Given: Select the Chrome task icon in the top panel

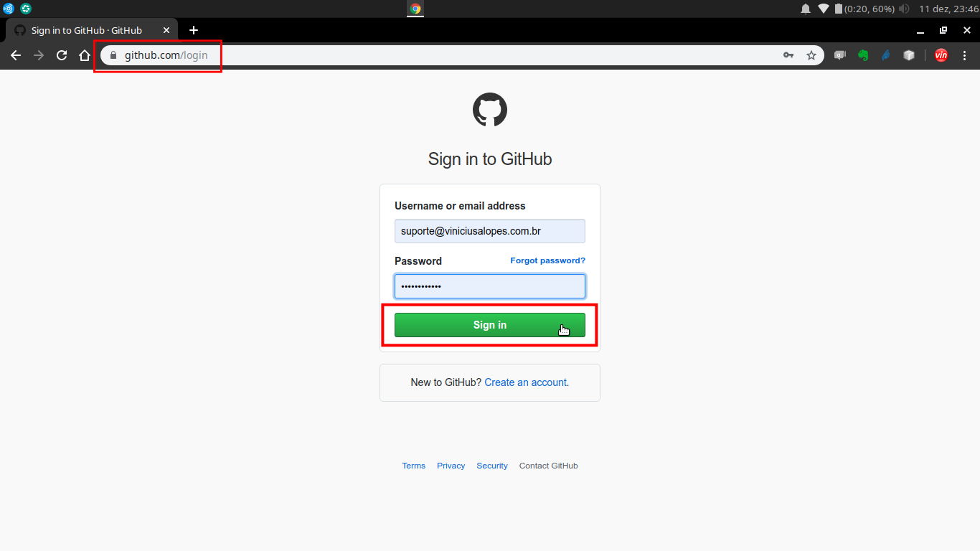Looking at the screenshot, I should 415,9.
